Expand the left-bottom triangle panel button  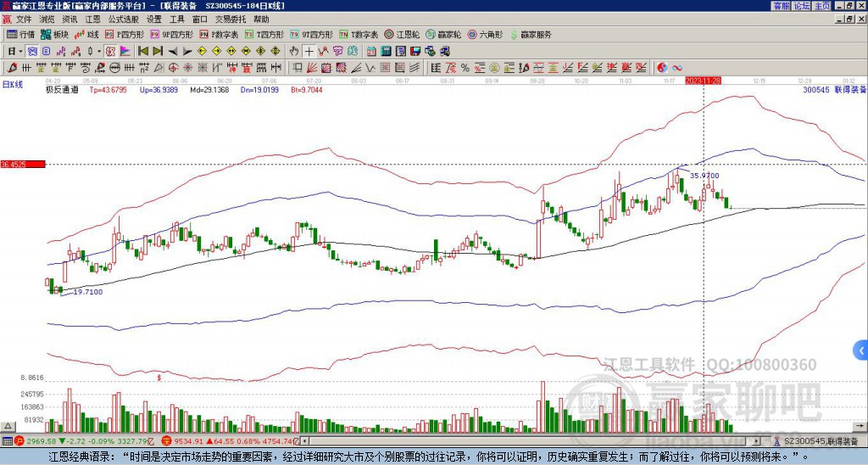tap(7, 426)
